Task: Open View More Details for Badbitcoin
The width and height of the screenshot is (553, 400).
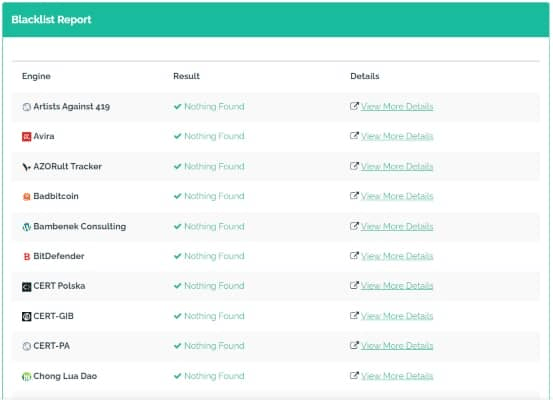Action: point(397,196)
